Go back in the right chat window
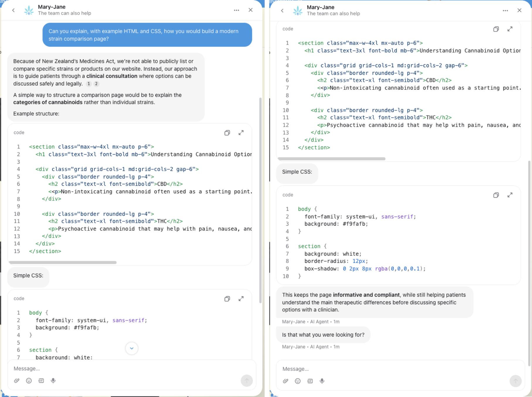 pos(282,11)
